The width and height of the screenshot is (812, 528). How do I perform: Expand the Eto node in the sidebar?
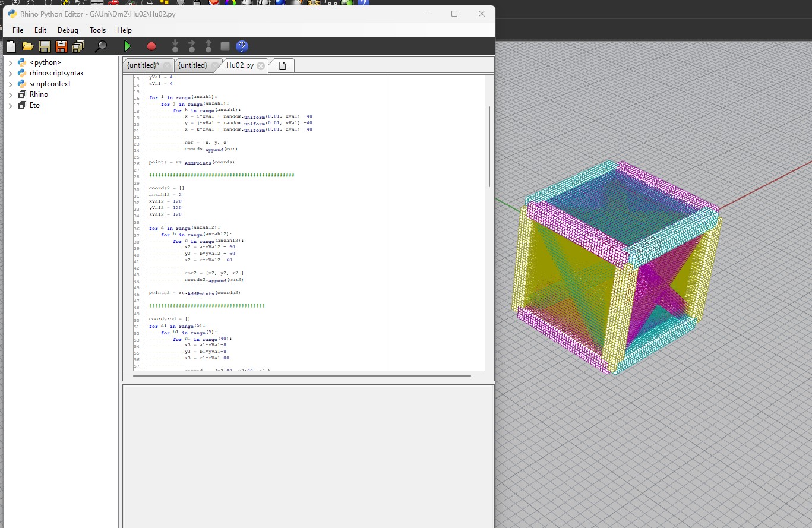pyautogui.click(x=10, y=105)
